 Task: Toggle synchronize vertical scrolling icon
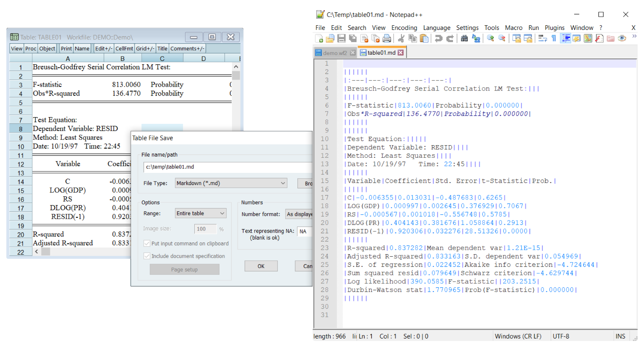pos(517,38)
